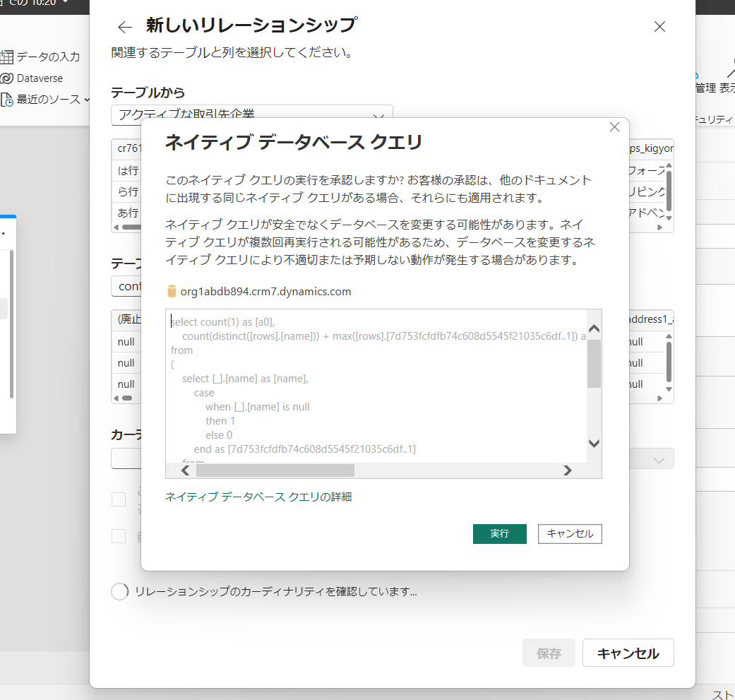Click the first preview's left scroll arrow
The height and width of the screenshot is (700, 735).
click(x=116, y=227)
